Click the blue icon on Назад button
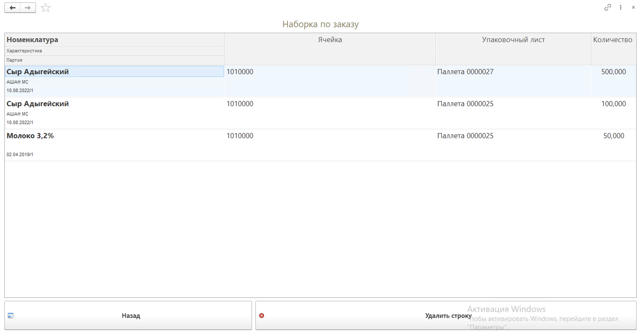The height and width of the screenshot is (334, 644). coord(10,315)
